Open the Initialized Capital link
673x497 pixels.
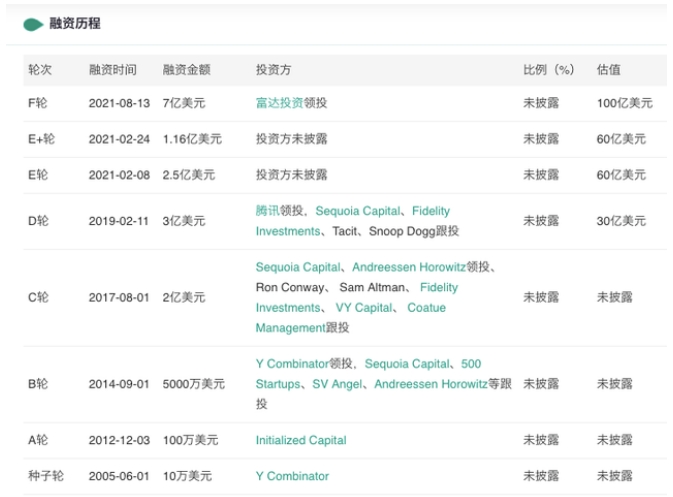[300, 440]
